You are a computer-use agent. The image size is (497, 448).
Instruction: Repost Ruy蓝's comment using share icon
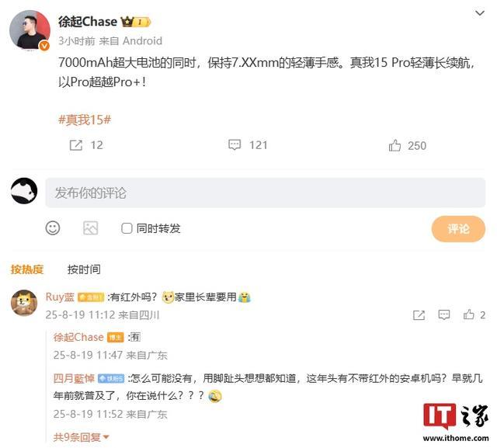tap(419, 315)
